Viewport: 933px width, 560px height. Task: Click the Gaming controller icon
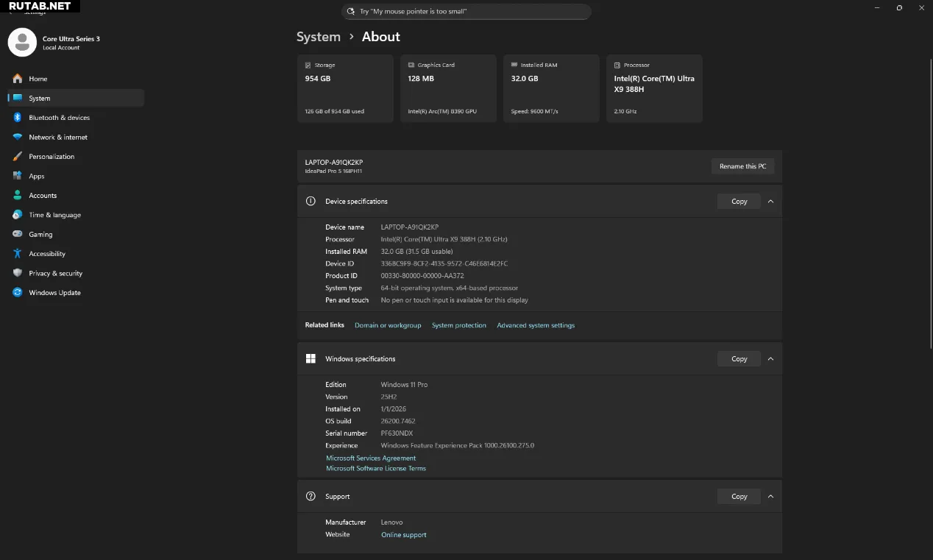click(17, 235)
